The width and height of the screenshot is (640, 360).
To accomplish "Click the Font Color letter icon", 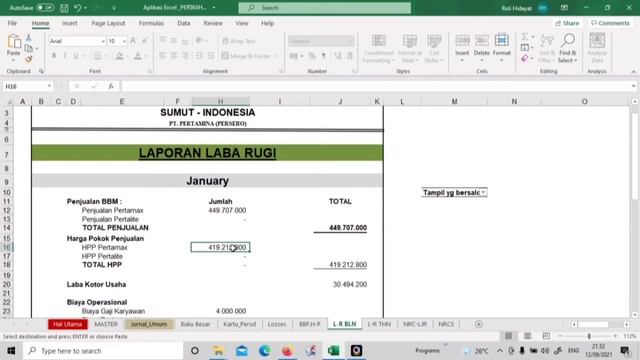I will coord(138,56).
